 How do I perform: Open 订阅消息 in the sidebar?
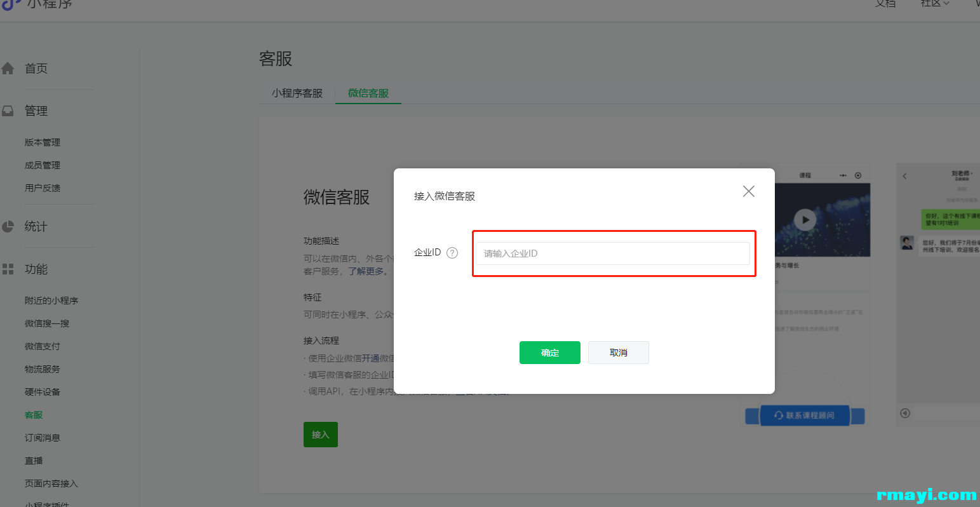pos(43,438)
